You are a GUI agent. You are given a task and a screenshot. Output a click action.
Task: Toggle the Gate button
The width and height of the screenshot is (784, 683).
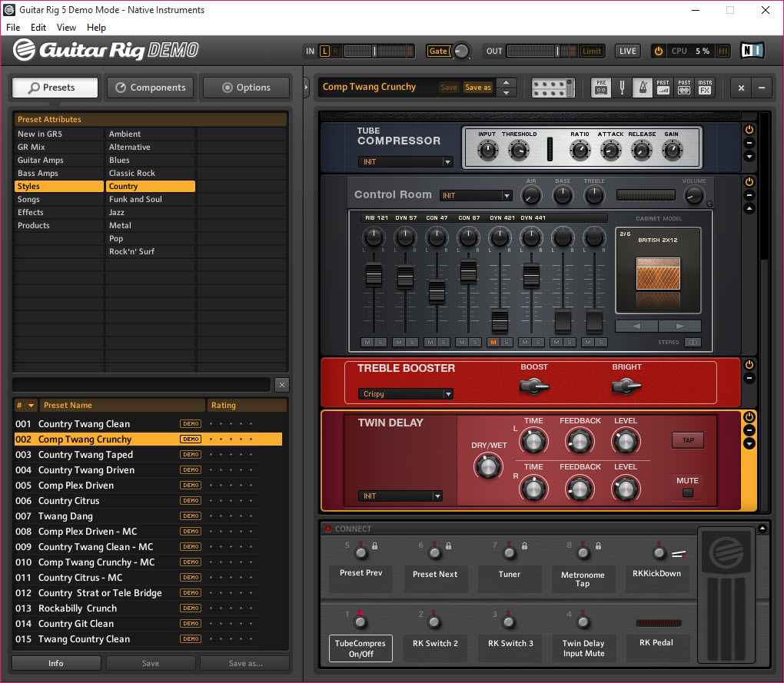tap(438, 51)
